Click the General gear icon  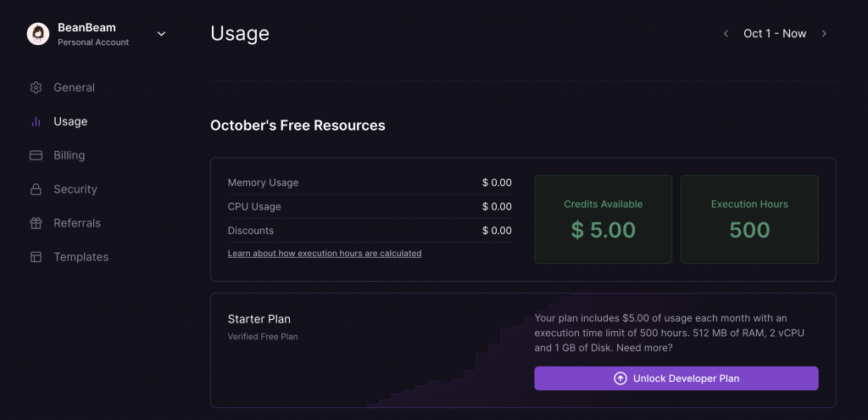(36, 87)
